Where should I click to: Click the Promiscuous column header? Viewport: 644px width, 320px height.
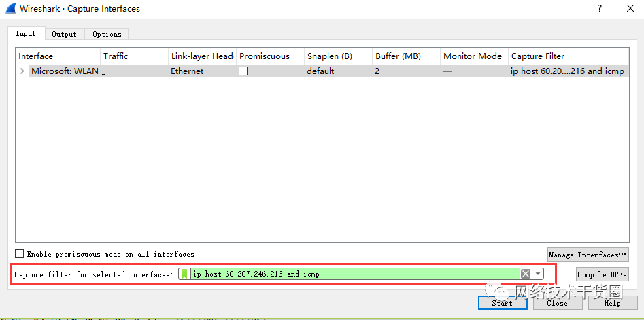(270, 56)
